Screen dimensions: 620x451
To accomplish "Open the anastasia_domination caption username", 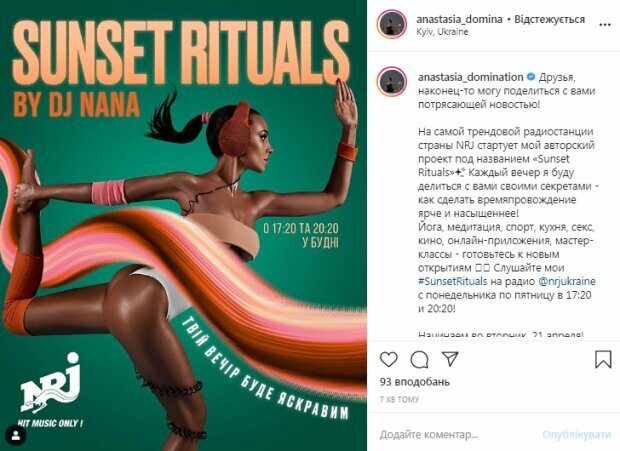I will 471,77.
